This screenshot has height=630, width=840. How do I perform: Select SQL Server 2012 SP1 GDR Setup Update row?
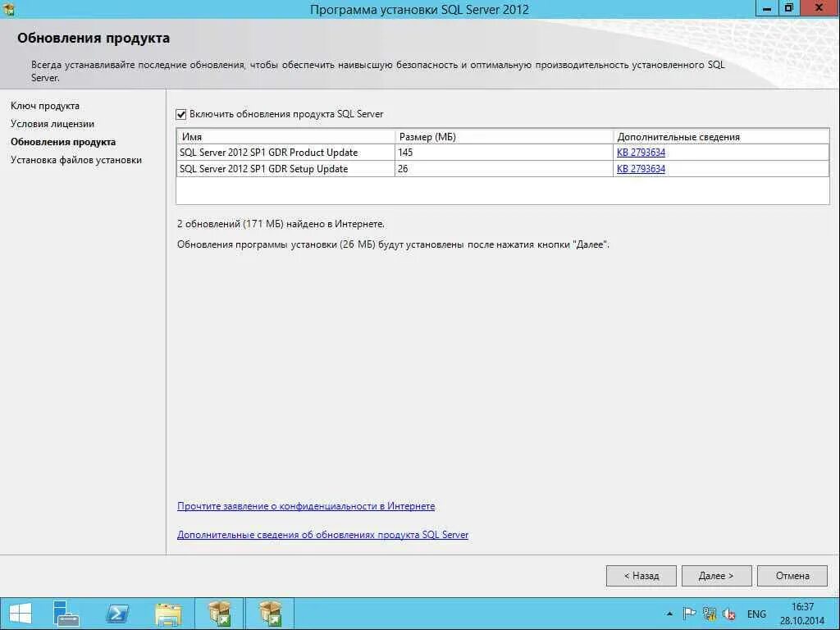pos(503,169)
